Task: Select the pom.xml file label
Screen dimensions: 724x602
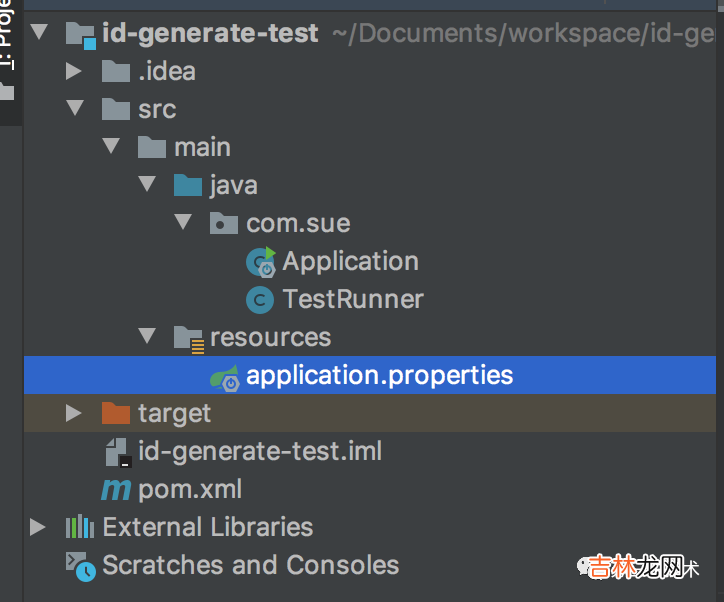Action: (x=190, y=490)
